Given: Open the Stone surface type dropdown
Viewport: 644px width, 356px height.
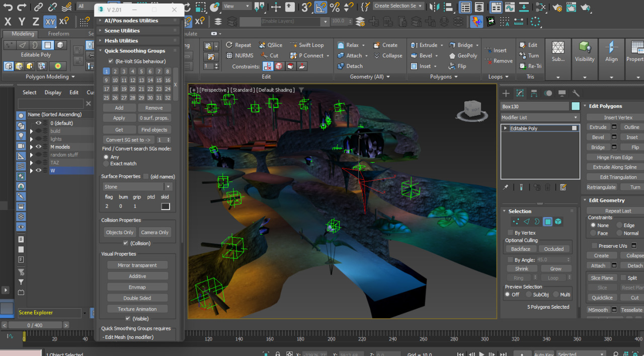Looking at the screenshot, I should [137, 187].
